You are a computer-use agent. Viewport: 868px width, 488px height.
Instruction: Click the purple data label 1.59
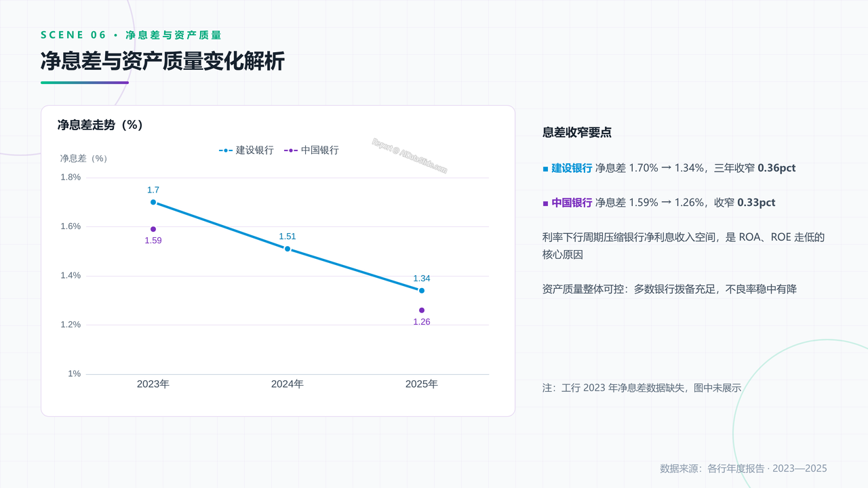[153, 241]
